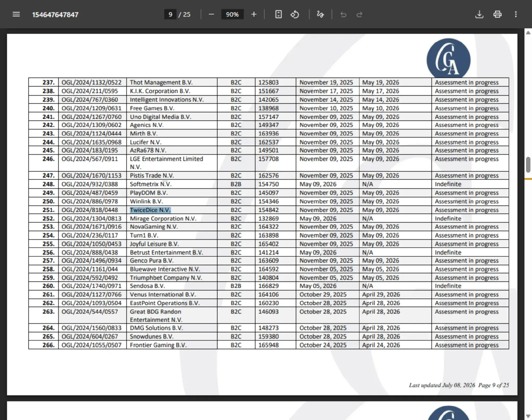Click the zoom out minus button
The width and height of the screenshot is (532, 420).
click(x=211, y=14)
